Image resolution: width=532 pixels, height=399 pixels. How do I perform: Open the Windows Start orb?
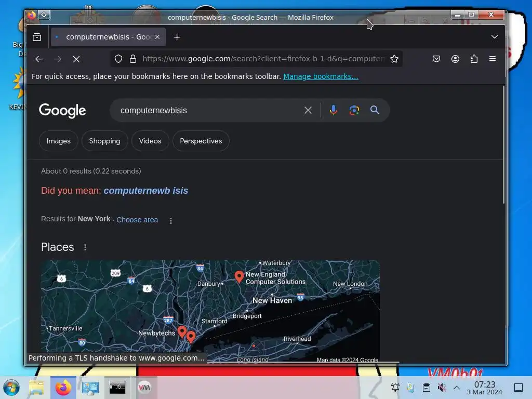pyautogui.click(x=11, y=388)
